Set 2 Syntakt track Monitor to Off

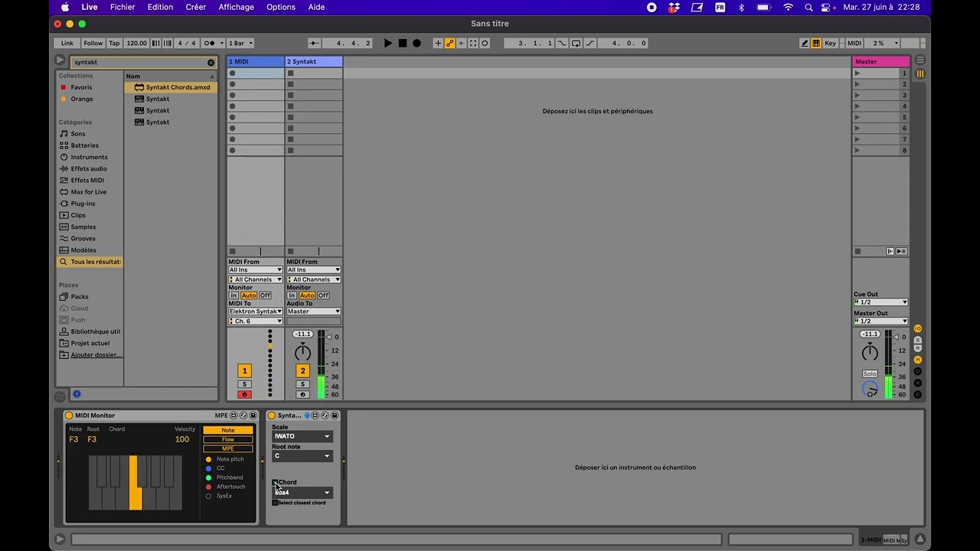(x=323, y=295)
